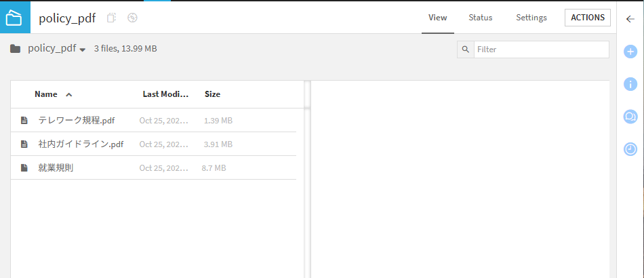Viewport: 644px width, 278px height.
Task: Click the magnifier icon beside the Filter box
Action: 465,49
